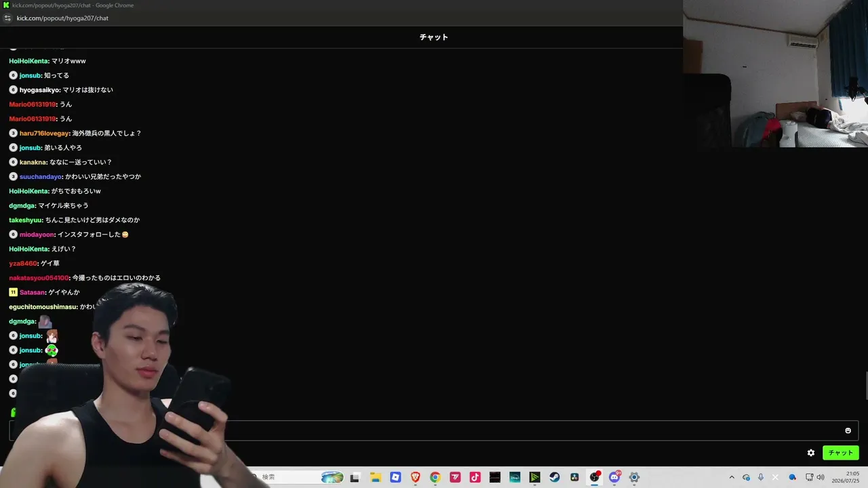This screenshot has width=868, height=488.
Task: Click the emoji after インスタフォローした
Action: 125,235
